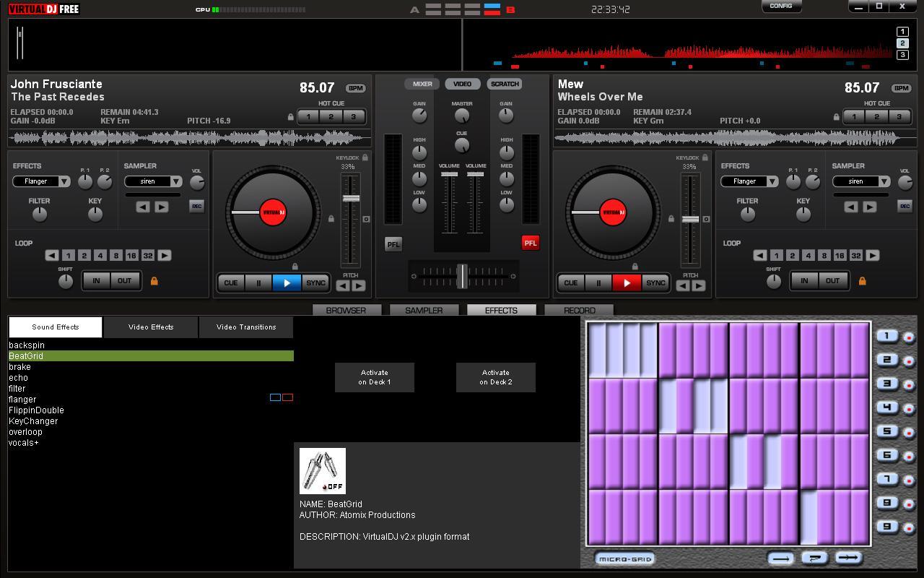The height and width of the screenshot is (578, 924).
Task: Open the CONFIG settings
Action: (x=782, y=6)
